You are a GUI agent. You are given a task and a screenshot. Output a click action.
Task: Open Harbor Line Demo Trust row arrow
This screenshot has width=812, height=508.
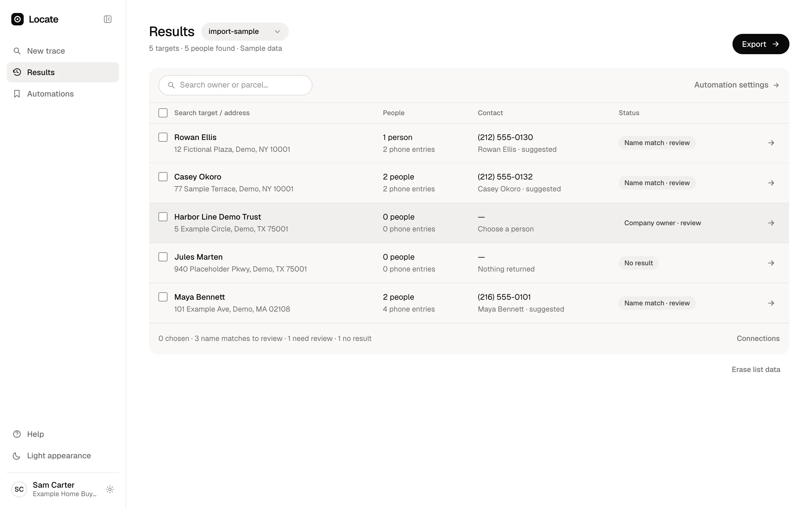point(771,223)
